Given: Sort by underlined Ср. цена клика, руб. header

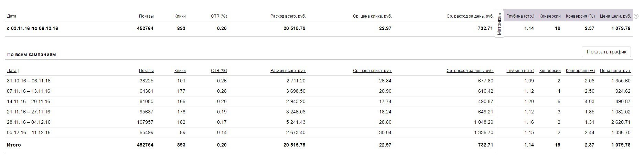Looking at the screenshot, I should tap(372, 71).
